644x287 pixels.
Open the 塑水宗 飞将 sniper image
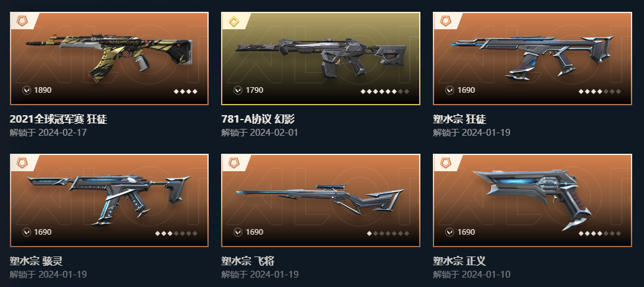(x=320, y=200)
